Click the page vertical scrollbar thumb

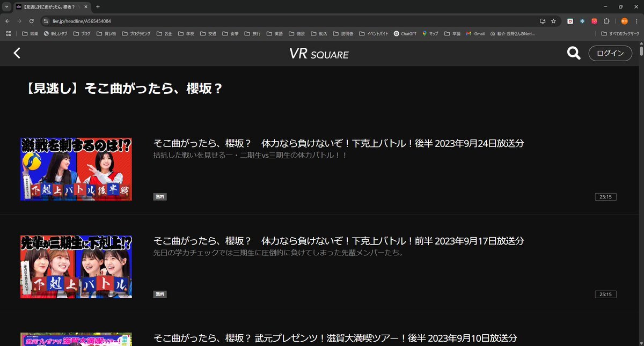pos(641,52)
